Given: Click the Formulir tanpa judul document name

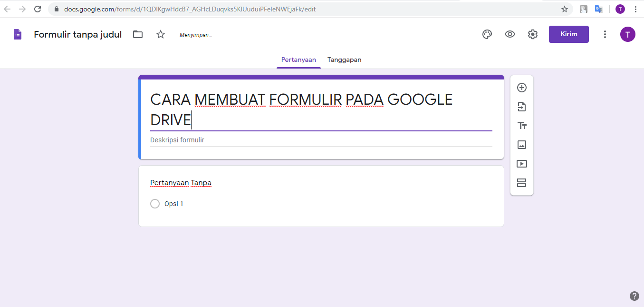Looking at the screenshot, I should tap(78, 34).
